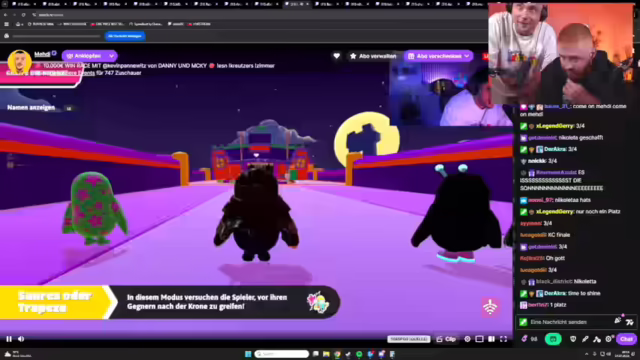
Task: Mute the stream volume speaker icon
Action: click(21, 339)
